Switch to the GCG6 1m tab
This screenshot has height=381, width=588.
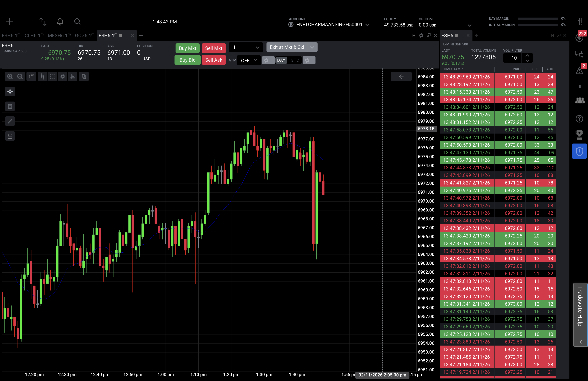[84, 36]
